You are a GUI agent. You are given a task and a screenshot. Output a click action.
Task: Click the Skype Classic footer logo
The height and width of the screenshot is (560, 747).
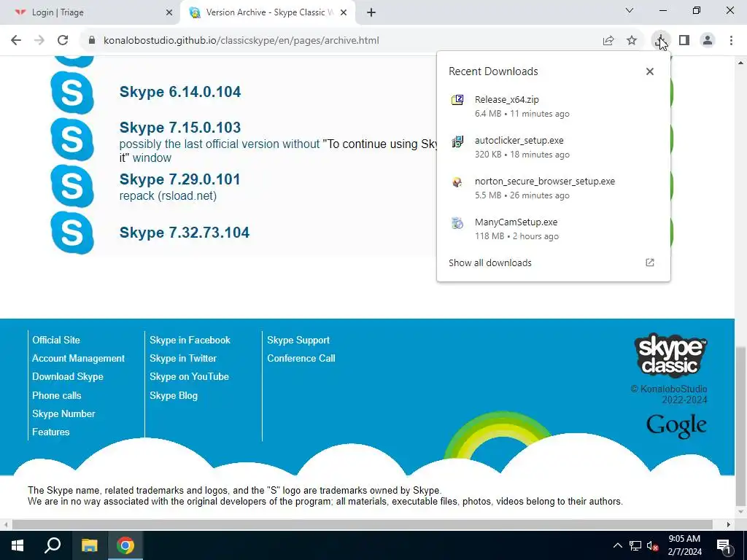coord(670,355)
